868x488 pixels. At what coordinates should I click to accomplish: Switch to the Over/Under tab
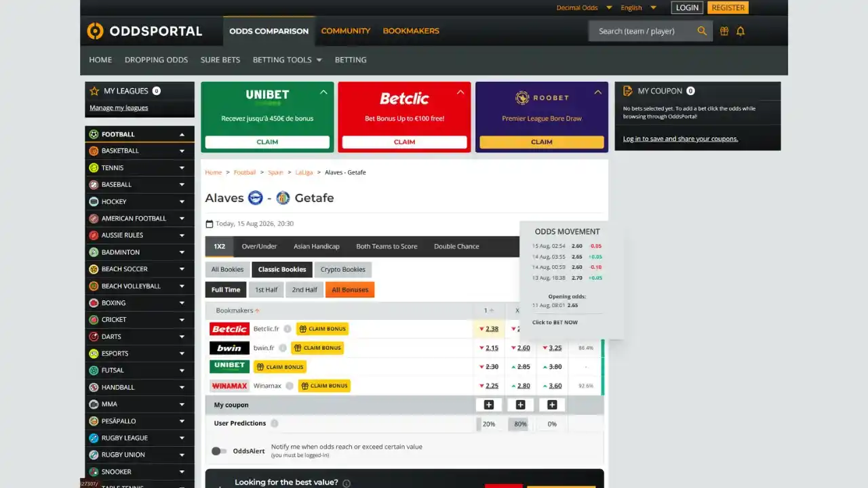pyautogui.click(x=259, y=246)
